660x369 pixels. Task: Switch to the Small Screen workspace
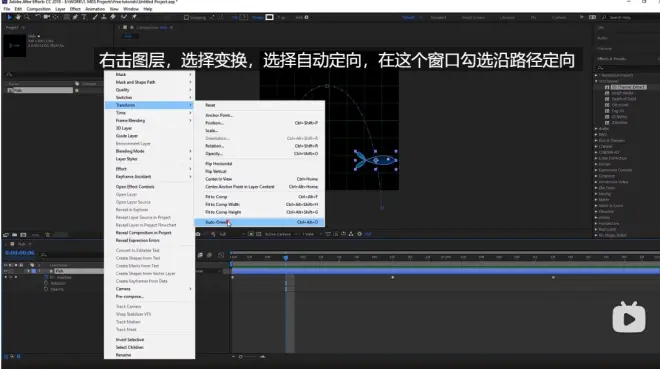474,18
